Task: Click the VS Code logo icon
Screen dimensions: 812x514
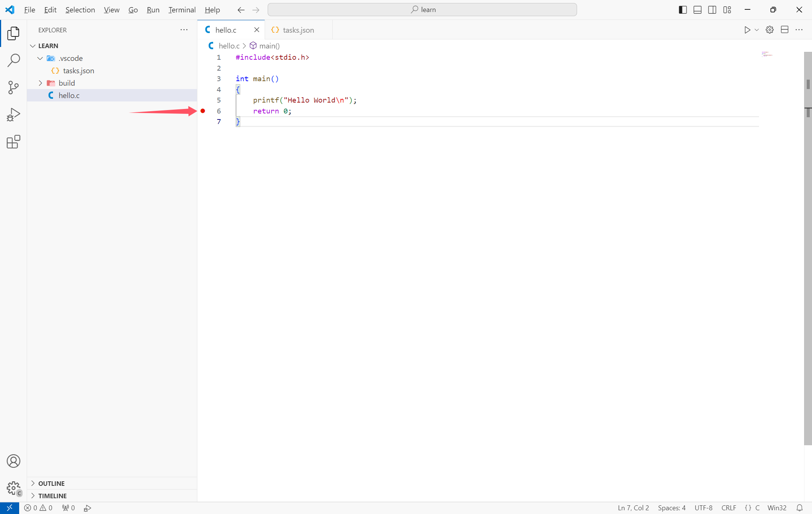Action: [x=10, y=10]
